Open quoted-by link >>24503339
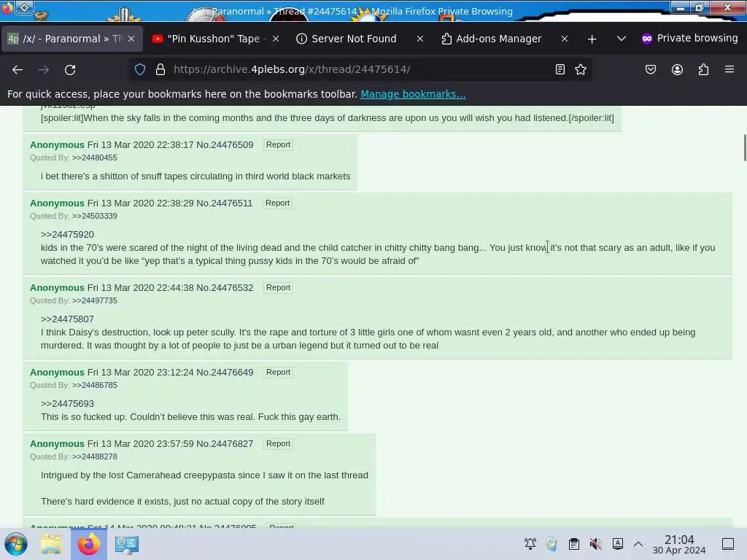Image resolution: width=747 pixels, height=560 pixels. point(94,216)
